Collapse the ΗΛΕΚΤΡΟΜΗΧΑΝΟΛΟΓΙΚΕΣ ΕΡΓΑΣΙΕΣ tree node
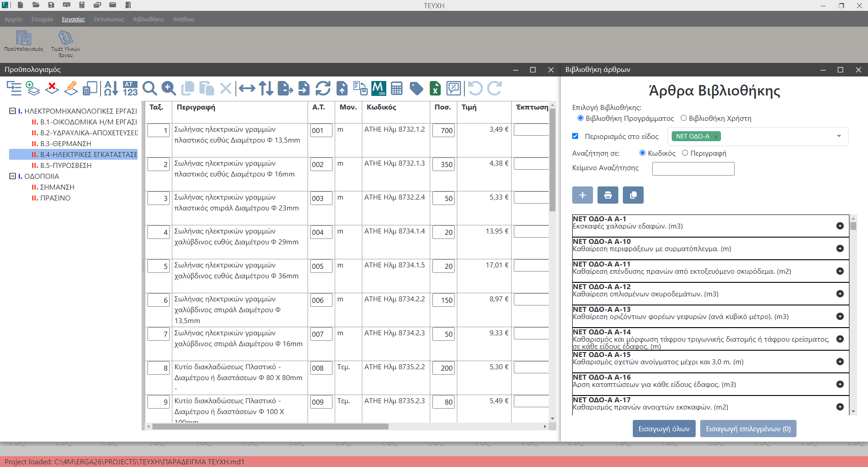The height and width of the screenshot is (467, 868). click(13, 111)
